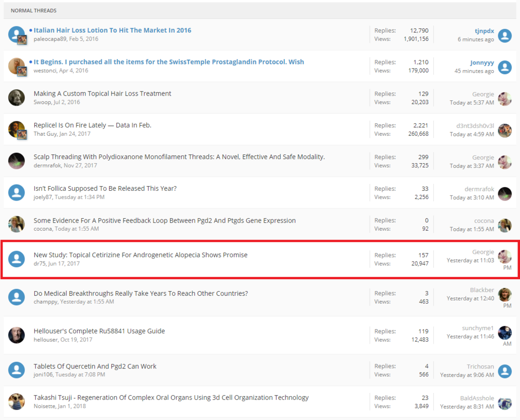View profile of thread starter westonci
Image resolution: width=520 pixels, height=420 pixels.
pyautogui.click(x=46, y=71)
